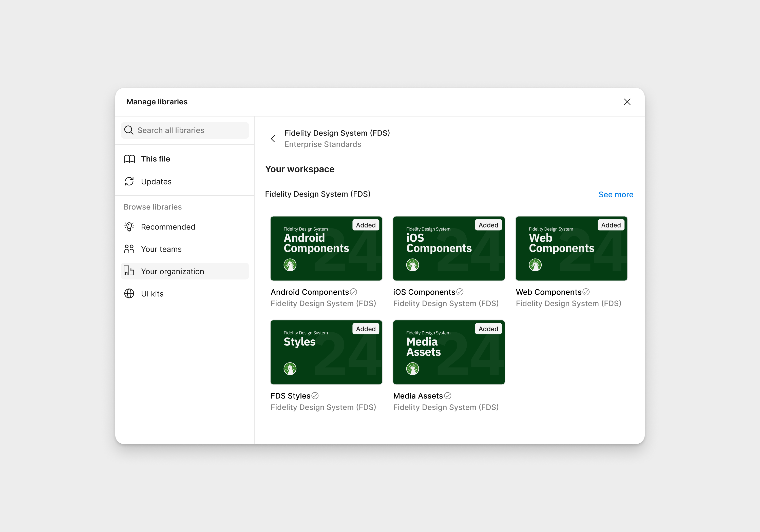This screenshot has width=760, height=532.
Task: Toggle the Added badge on Styles card
Action: [366, 329]
